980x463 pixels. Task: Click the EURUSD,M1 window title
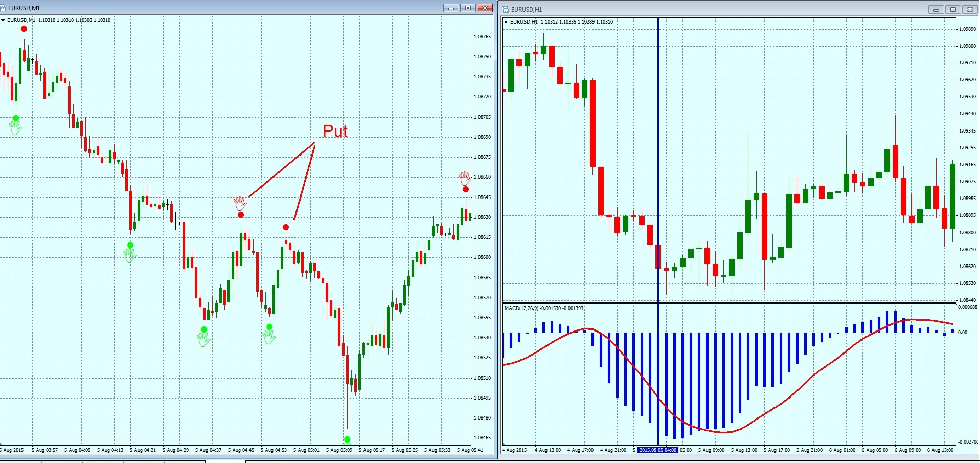tap(24, 8)
